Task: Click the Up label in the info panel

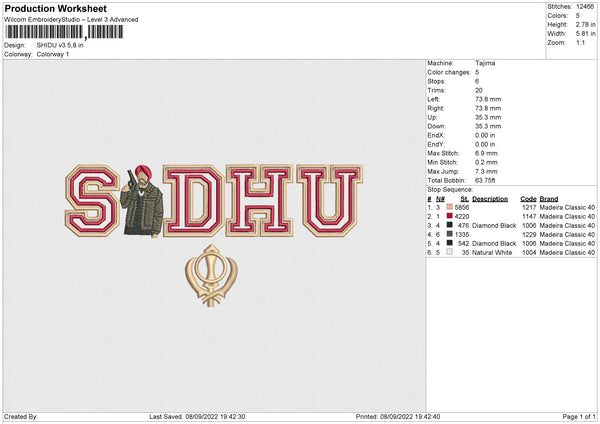Action: (x=432, y=117)
